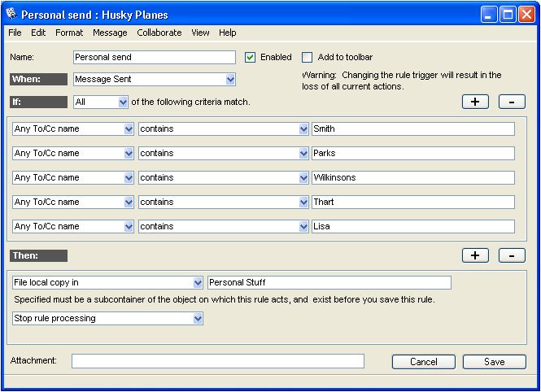Open the contains dropdown in the Smith row
This screenshot has width=541, height=392.
(303, 129)
